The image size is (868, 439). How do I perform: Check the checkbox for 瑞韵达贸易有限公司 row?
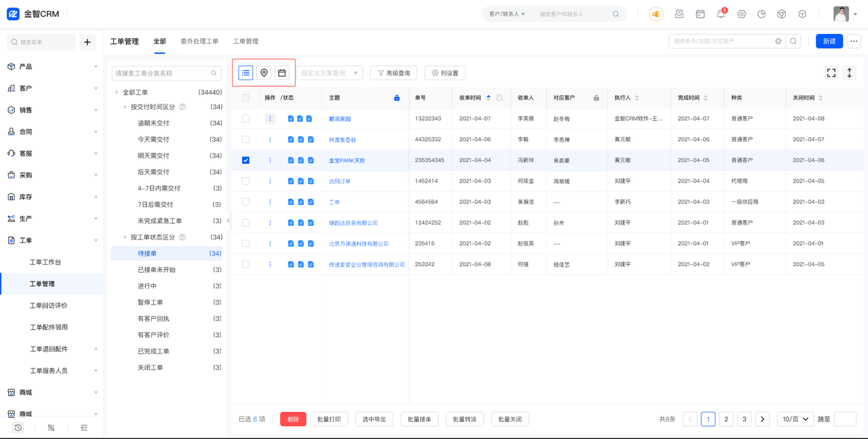pos(245,223)
